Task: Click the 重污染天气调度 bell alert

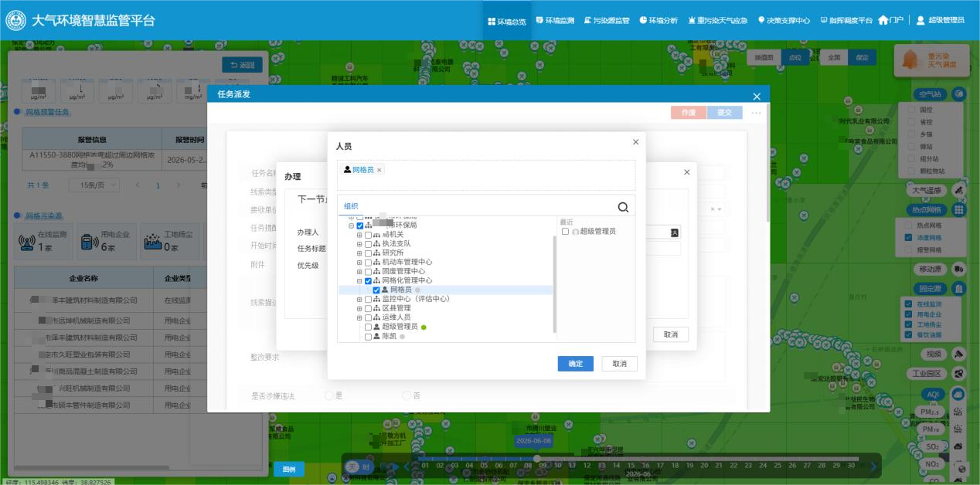Action: pyautogui.click(x=931, y=60)
